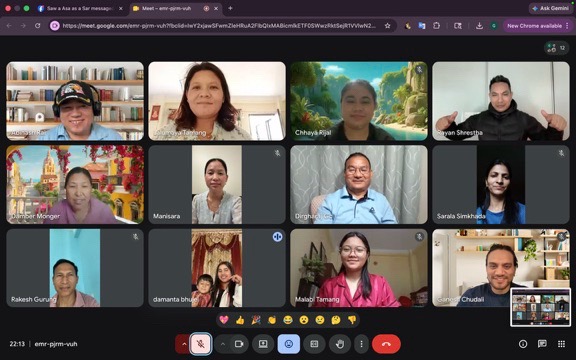Click the meeting code emr-pjrm-vuh text
This screenshot has width=576, height=360.
click(x=56, y=344)
